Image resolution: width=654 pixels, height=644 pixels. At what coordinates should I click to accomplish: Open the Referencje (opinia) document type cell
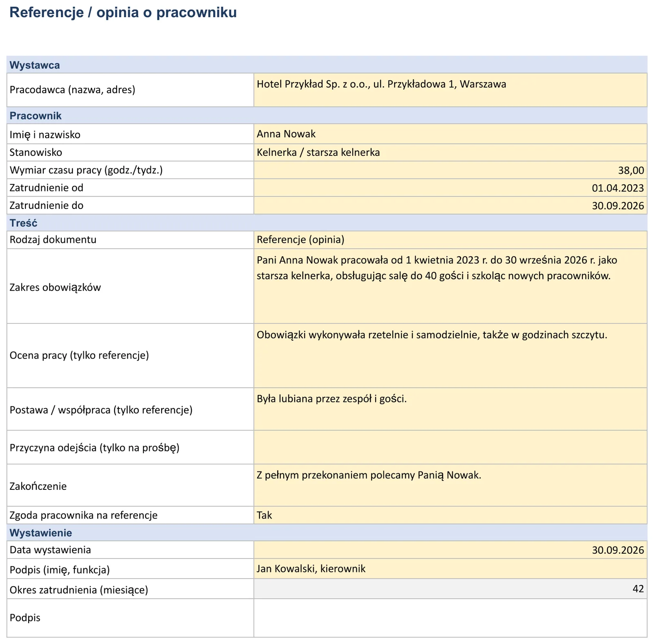click(450, 240)
